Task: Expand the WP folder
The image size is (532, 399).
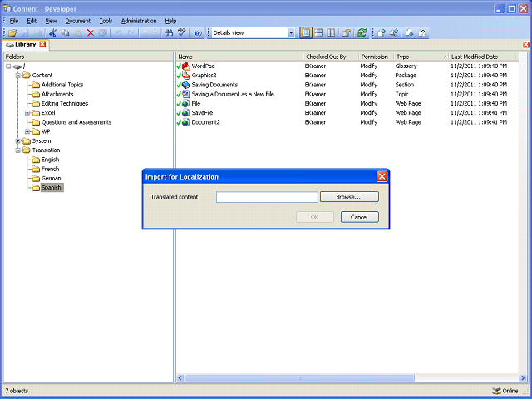Action: [27, 131]
